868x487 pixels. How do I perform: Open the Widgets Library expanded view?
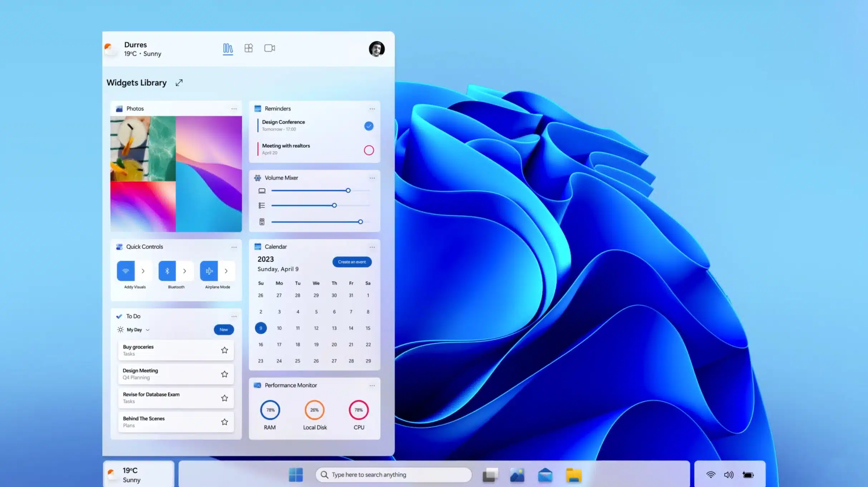coord(178,82)
